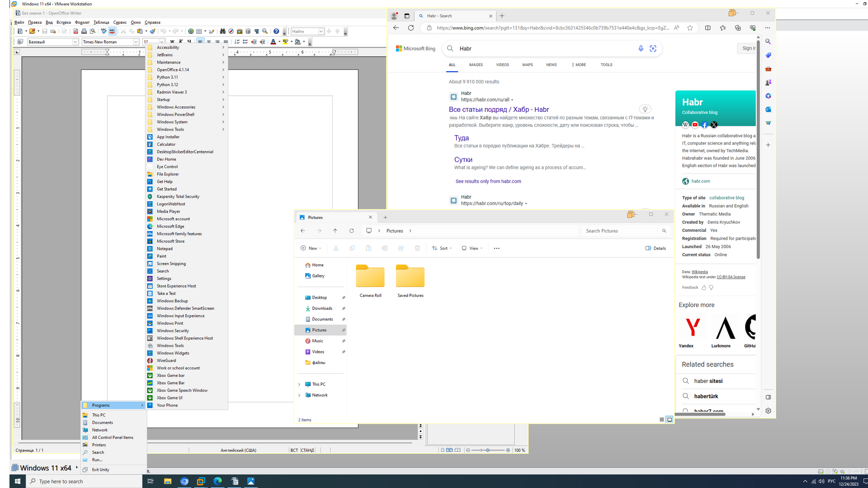Open the Вставка menu in Writer
Viewport: 868px width, 488px height.
click(64, 22)
